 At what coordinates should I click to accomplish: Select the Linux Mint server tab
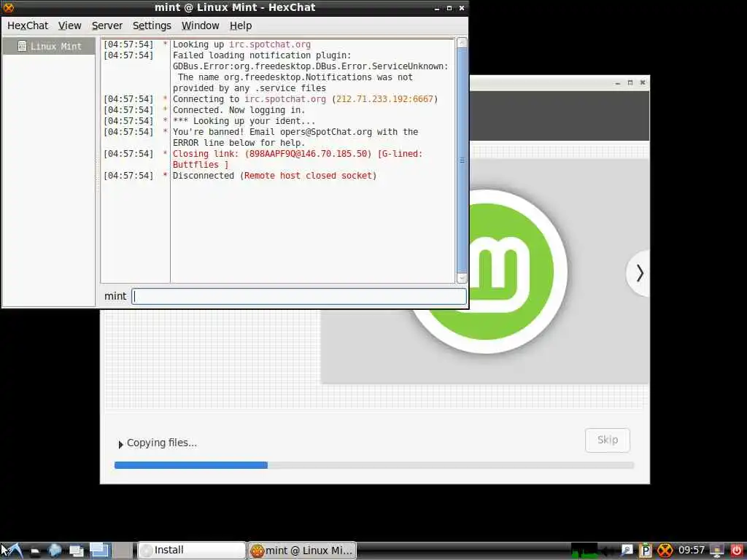click(x=49, y=46)
